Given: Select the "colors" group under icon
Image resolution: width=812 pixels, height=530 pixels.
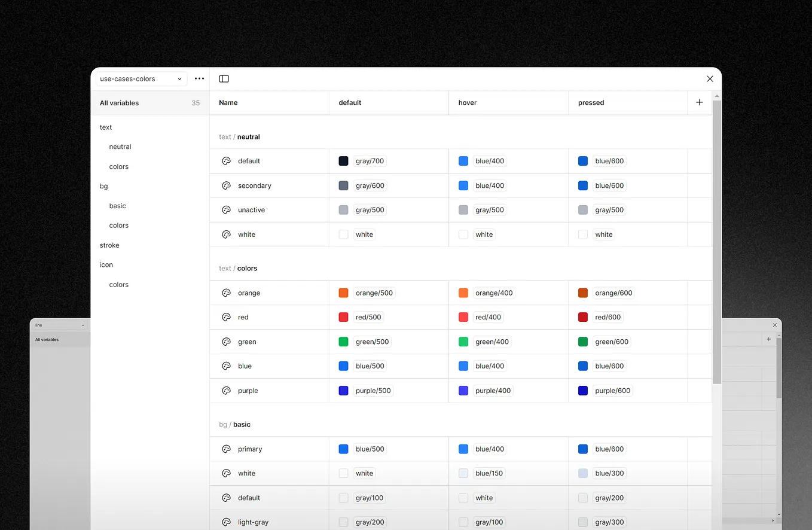Looking at the screenshot, I should tap(118, 284).
